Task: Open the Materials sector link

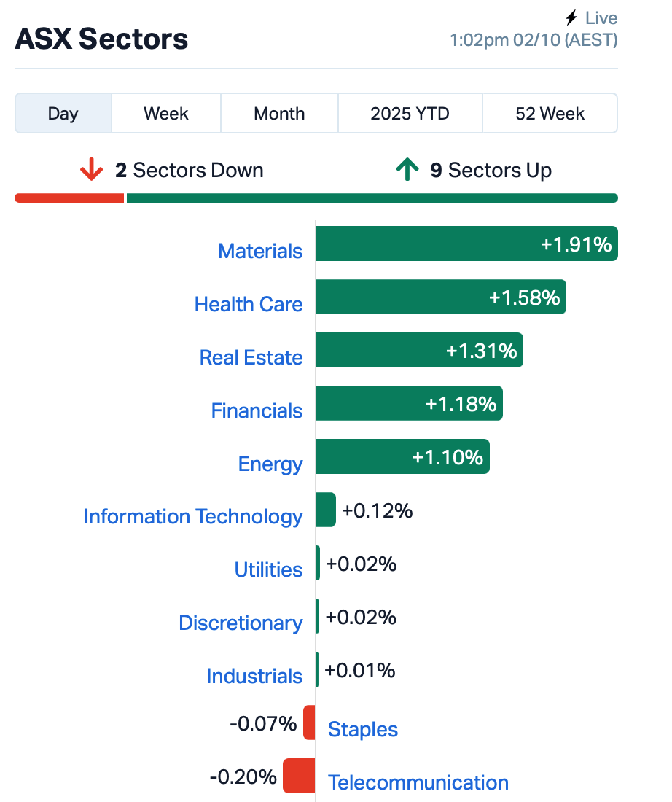Action: (x=260, y=251)
